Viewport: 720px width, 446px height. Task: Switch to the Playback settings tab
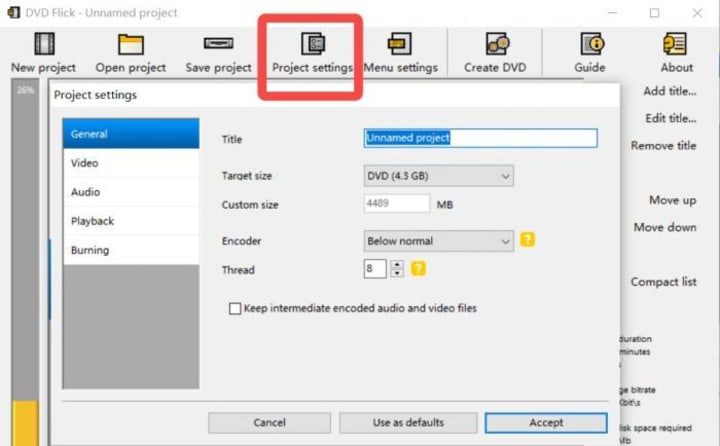131,221
